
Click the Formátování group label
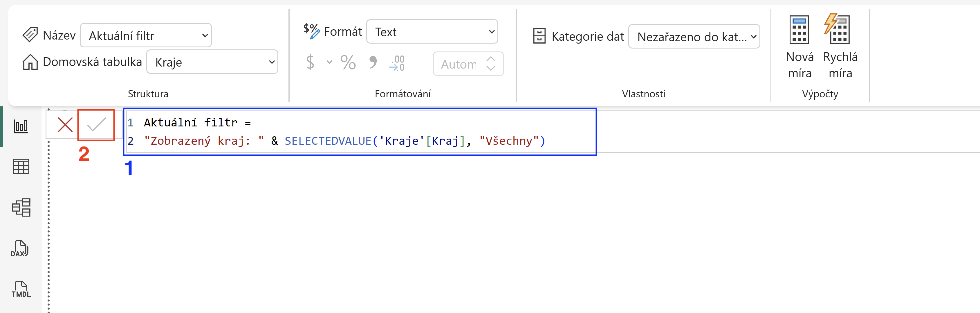tap(403, 94)
